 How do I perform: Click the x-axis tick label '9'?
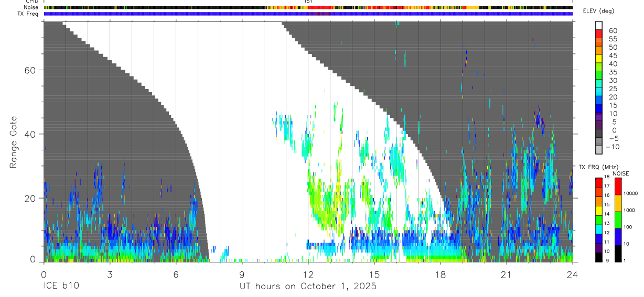coord(242,274)
